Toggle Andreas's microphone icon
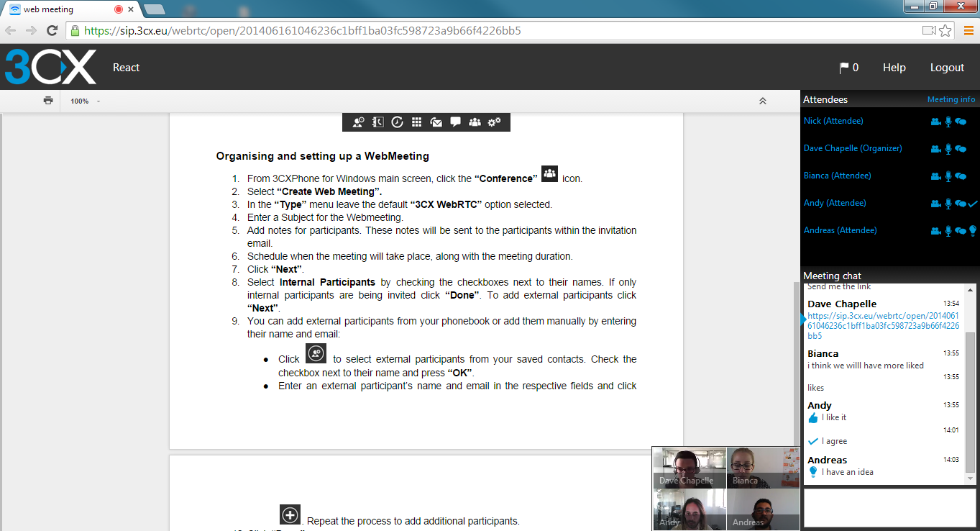980x531 pixels. pos(948,231)
